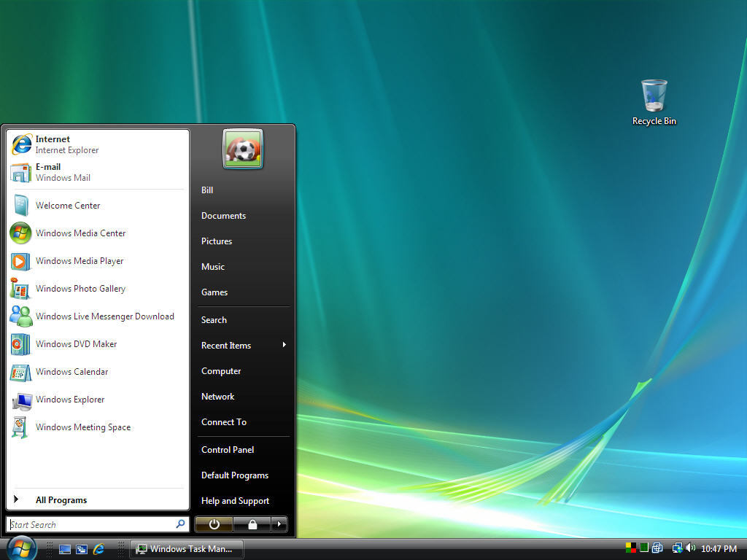Open the network status tray icon

coord(677,548)
